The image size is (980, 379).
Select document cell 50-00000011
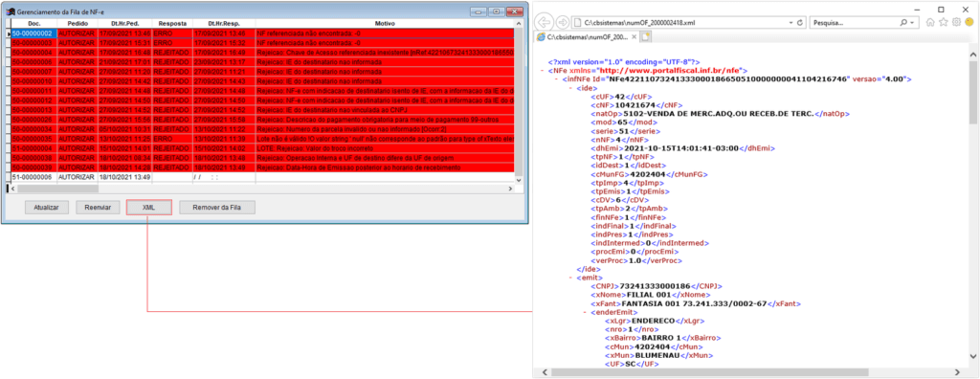(34, 91)
